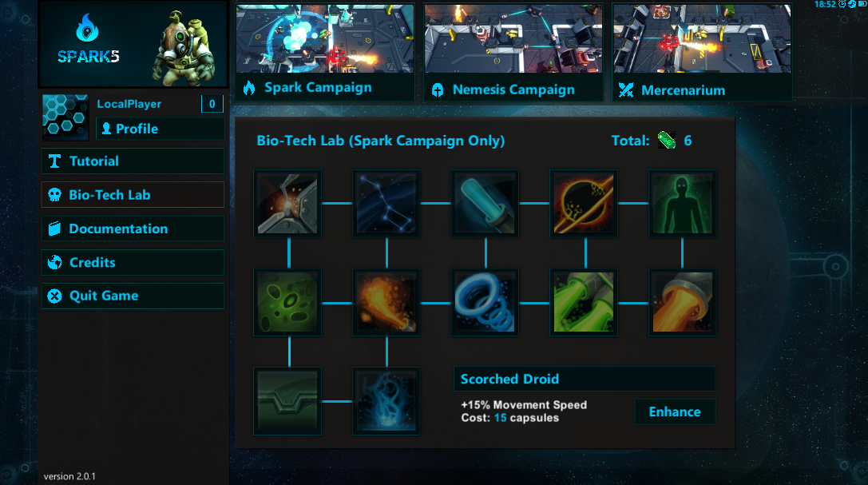Select the burning black planet upgrade icon

coord(584,203)
